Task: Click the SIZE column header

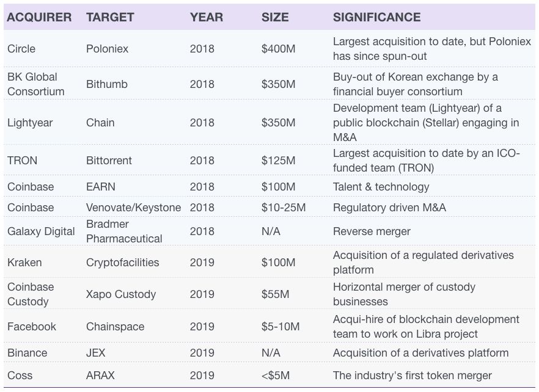Action: pos(275,18)
